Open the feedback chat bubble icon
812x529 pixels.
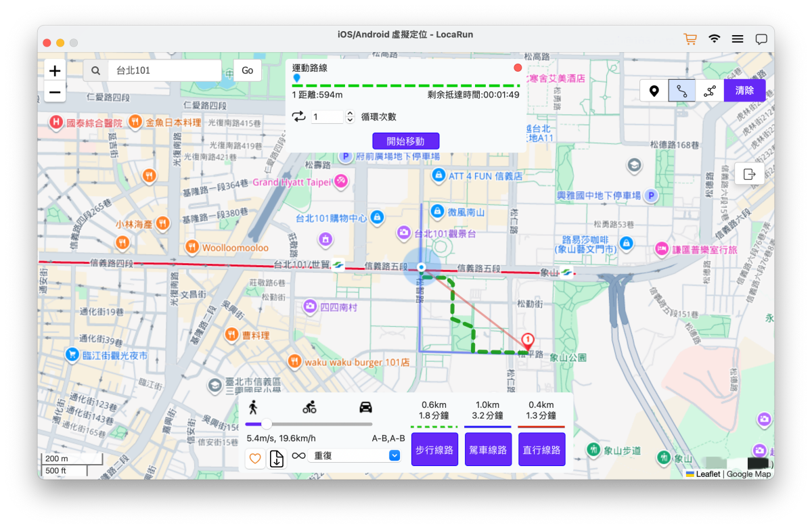761,39
